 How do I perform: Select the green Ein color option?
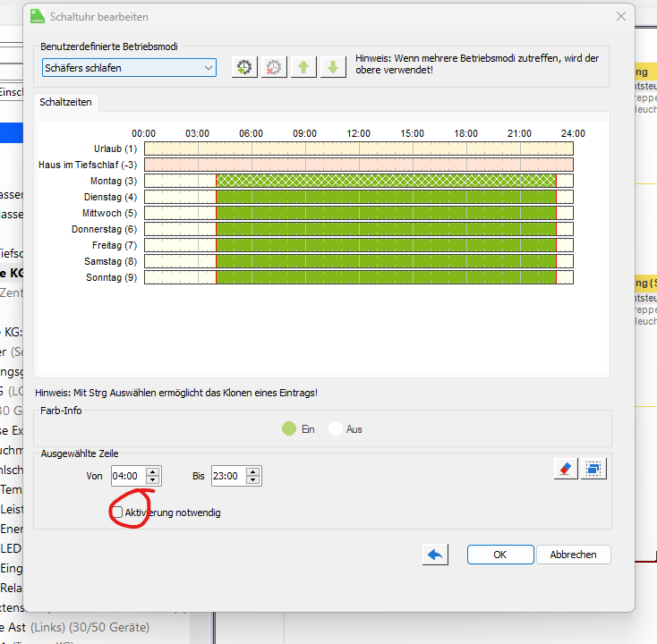289,429
